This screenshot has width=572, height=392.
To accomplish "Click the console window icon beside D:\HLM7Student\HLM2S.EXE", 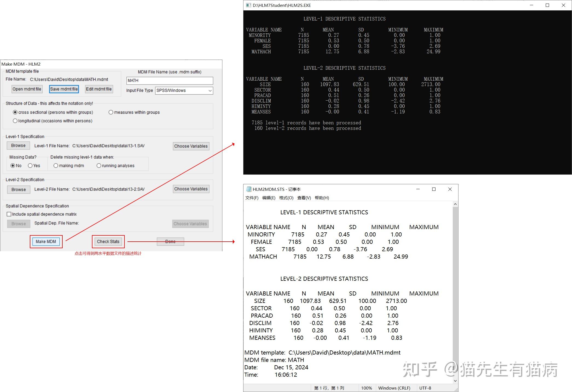I will [x=248, y=5].
